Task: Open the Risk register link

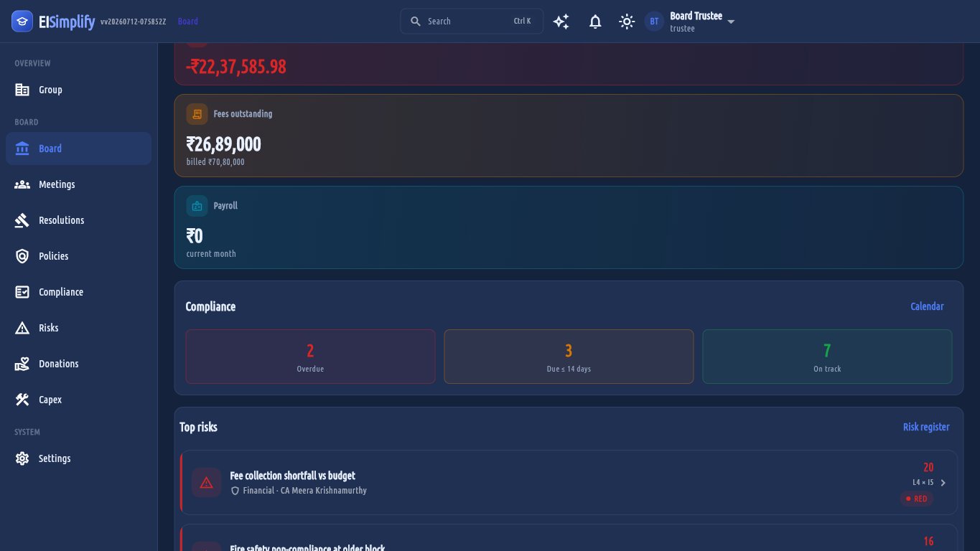Action: coord(926,427)
